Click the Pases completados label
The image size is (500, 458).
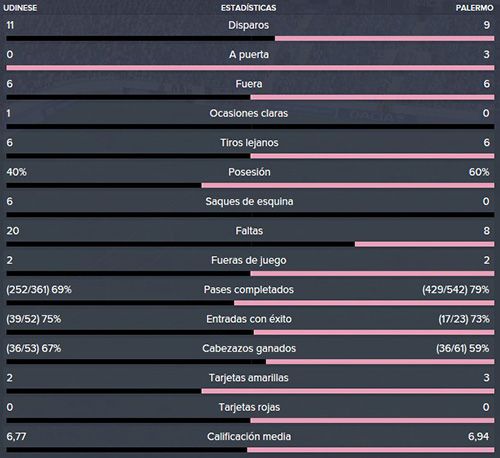[249, 290]
